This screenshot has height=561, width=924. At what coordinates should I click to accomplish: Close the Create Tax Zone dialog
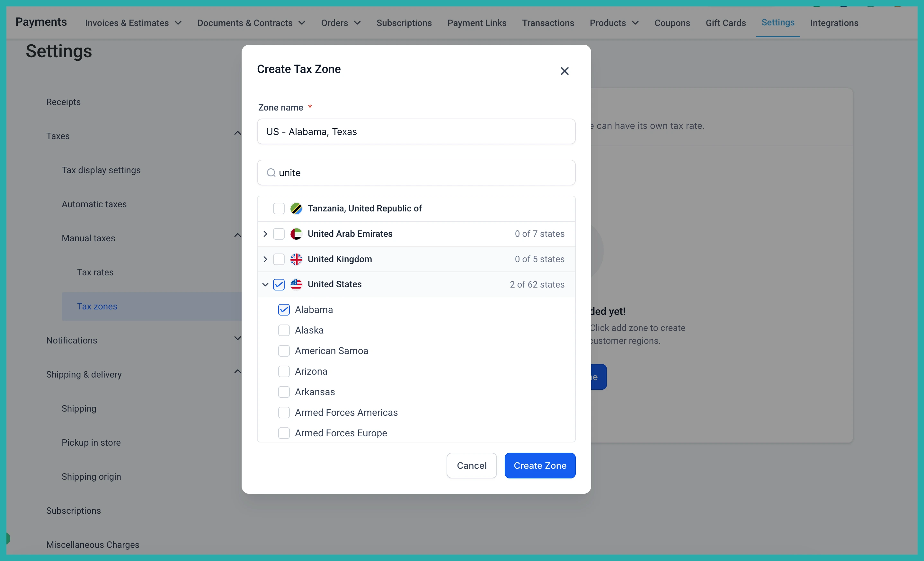564,71
